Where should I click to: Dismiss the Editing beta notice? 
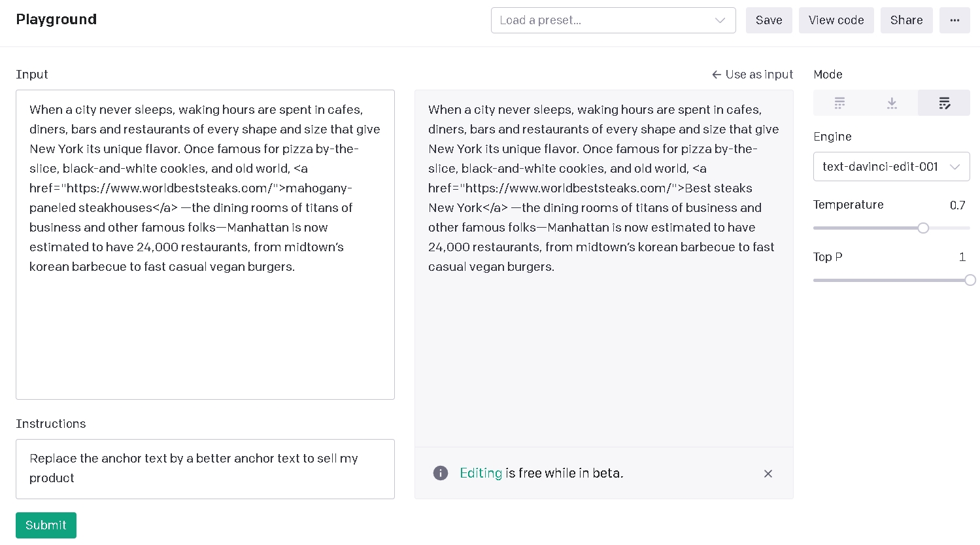click(x=768, y=474)
